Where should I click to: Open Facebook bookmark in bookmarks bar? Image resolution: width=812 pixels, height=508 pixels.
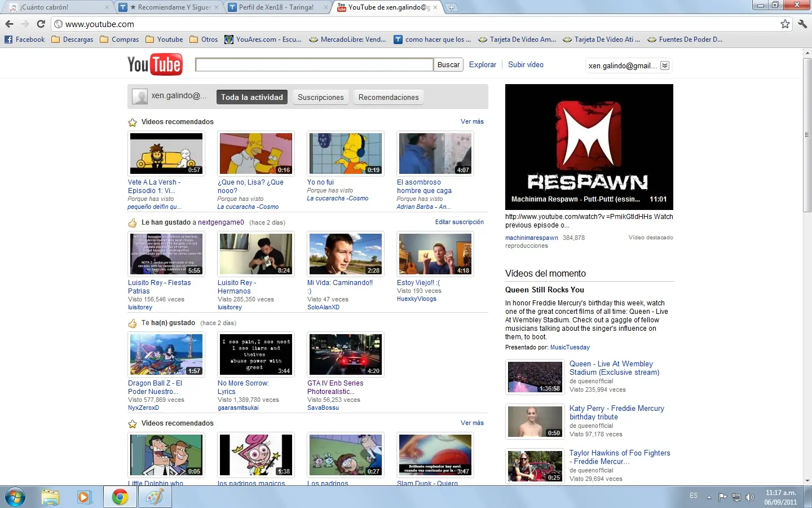pos(25,40)
